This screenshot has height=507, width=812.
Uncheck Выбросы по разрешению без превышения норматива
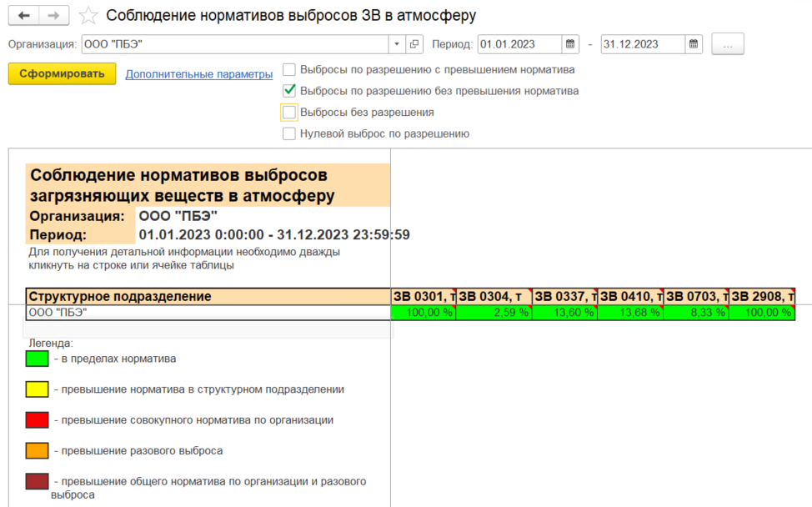[x=289, y=91]
